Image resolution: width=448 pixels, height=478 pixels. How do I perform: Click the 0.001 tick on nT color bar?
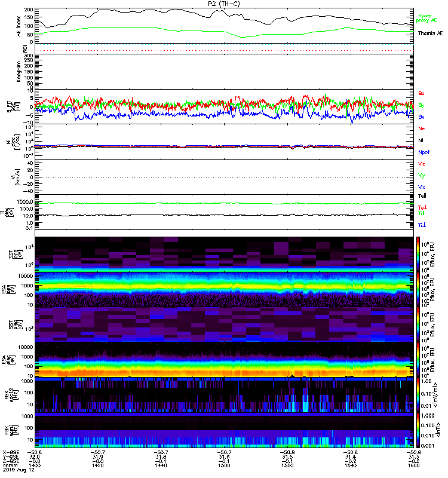[427, 446]
